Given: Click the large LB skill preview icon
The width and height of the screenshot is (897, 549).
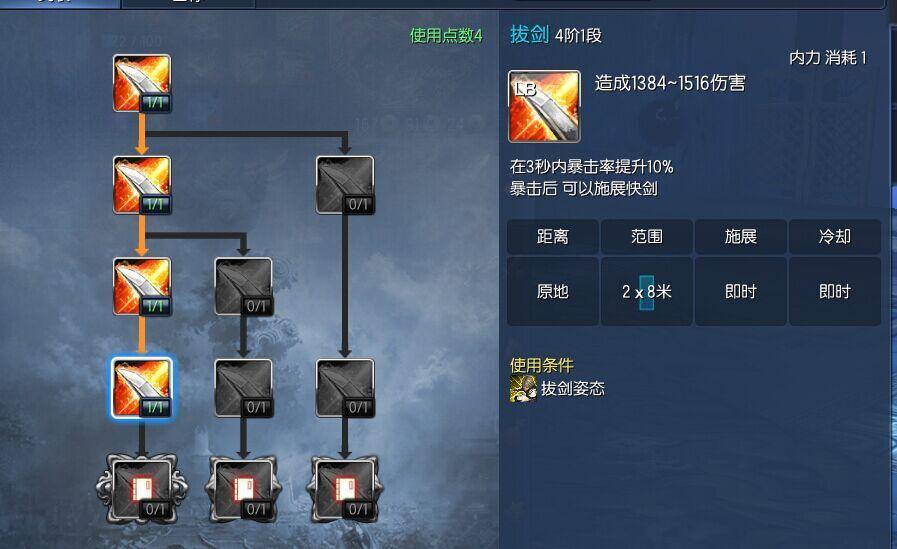Looking at the screenshot, I should click(544, 106).
